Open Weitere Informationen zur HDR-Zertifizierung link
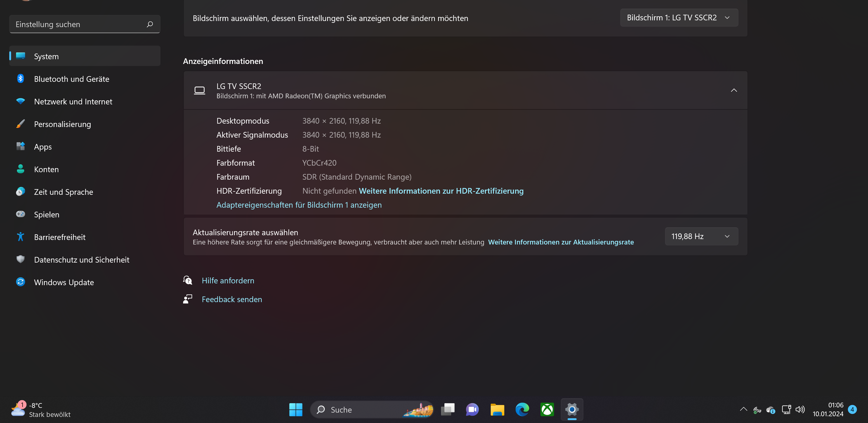Image resolution: width=868 pixels, height=423 pixels. click(x=441, y=191)
